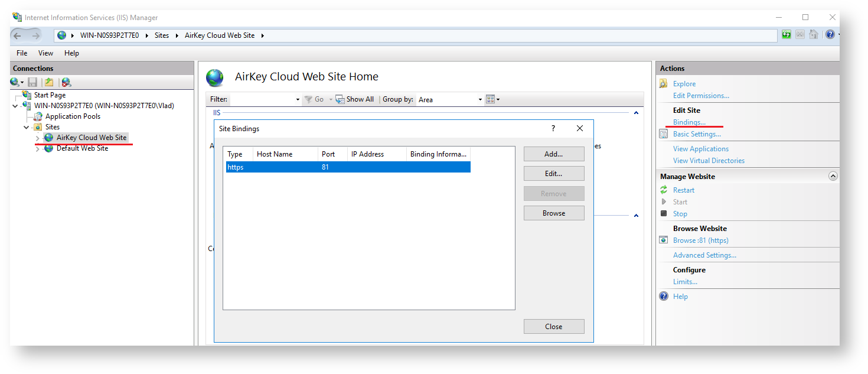Click the Add... button in Site Bindings
Viewport: 868px width, 374px height.
coord(553,154)
